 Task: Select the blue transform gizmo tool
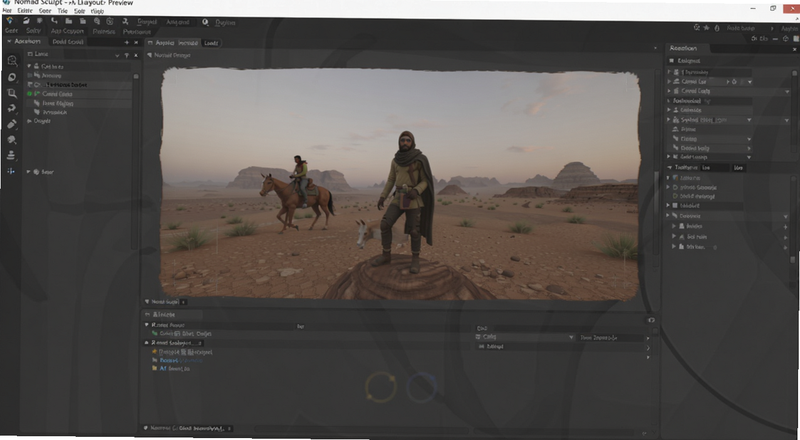tap(11, 172)
